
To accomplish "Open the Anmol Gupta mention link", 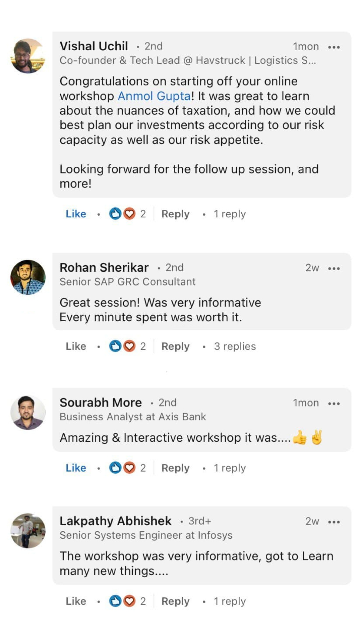I will point(154,96).
